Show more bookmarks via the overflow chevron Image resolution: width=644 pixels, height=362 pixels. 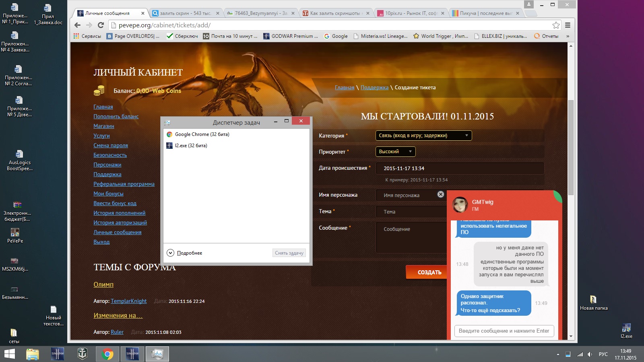(568, 36)
